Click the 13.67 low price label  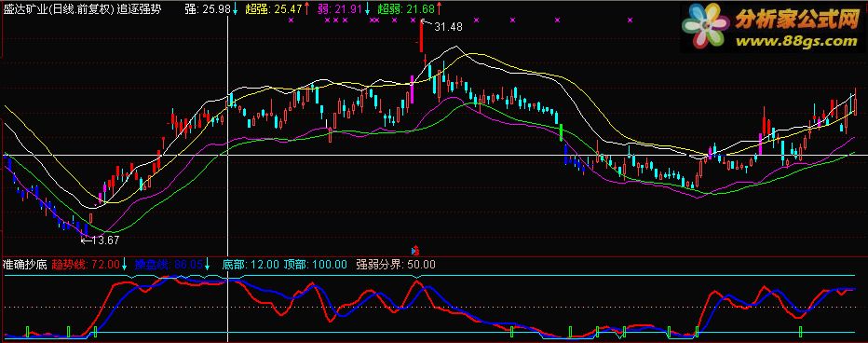[105, 240]
